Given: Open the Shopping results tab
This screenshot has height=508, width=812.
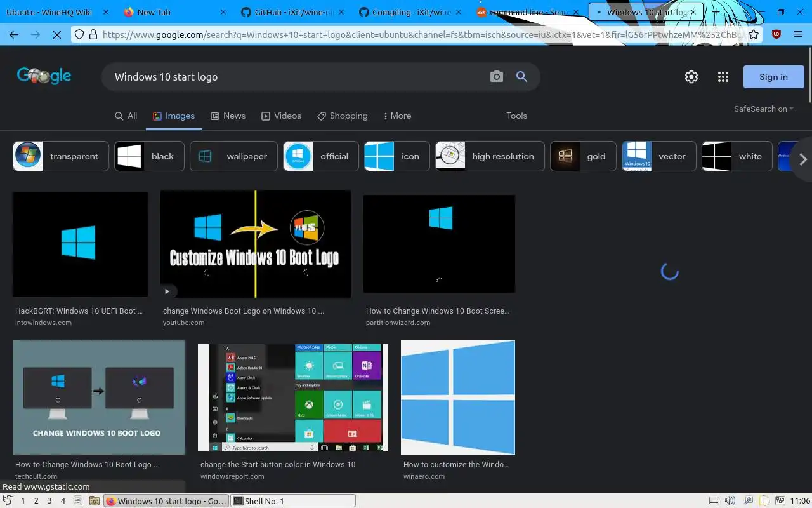Looking at the screenshot, I should pos(343,116).
